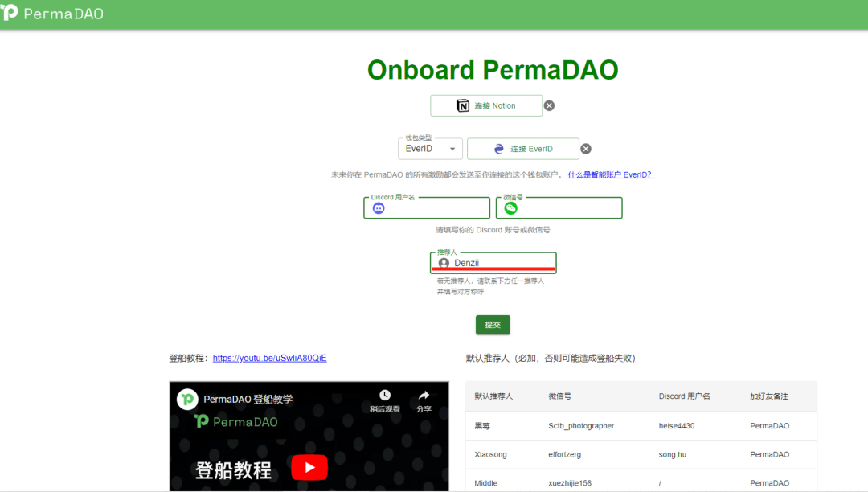This screenshot has height=492, width=868.
Task: Play the YouTube tutorial video
Action: [x=309, y=468]
